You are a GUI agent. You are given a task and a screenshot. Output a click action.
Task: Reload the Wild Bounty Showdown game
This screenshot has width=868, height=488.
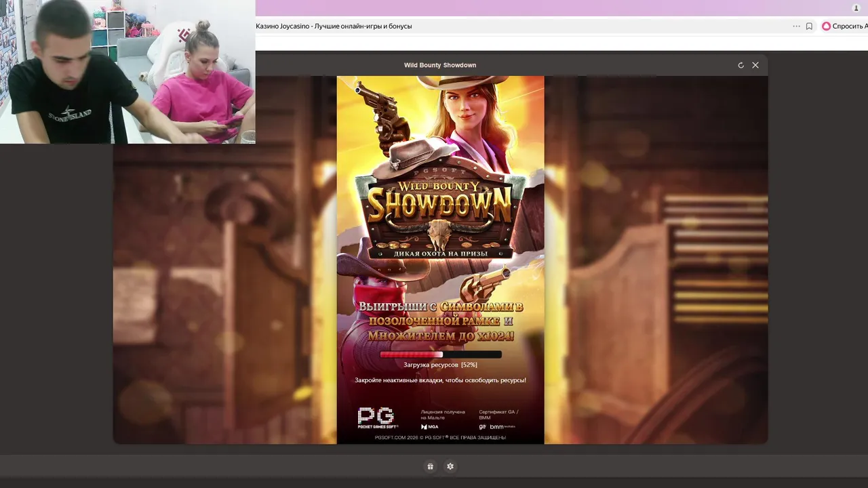[x=741, y=65]
